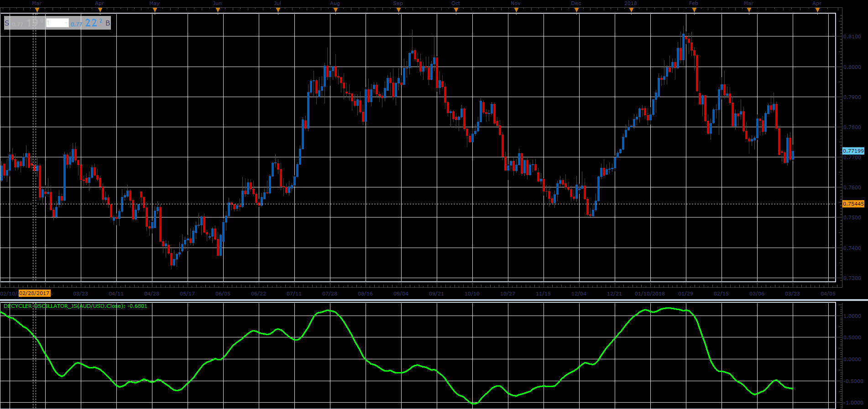Click the 0.8100 price axis label
The height and width of the screenshot is (409, 868).
pos(852,36)
